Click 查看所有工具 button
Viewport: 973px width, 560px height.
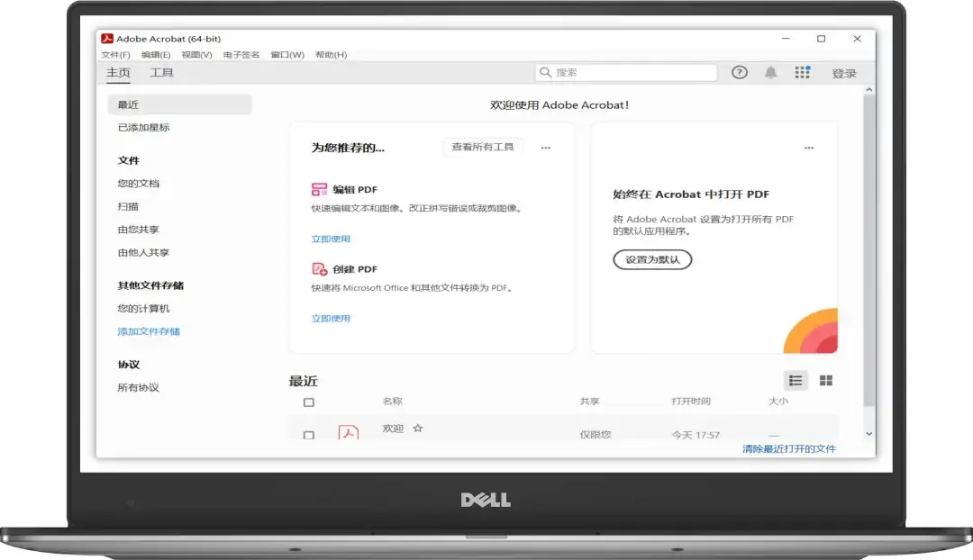click(483, 147)
